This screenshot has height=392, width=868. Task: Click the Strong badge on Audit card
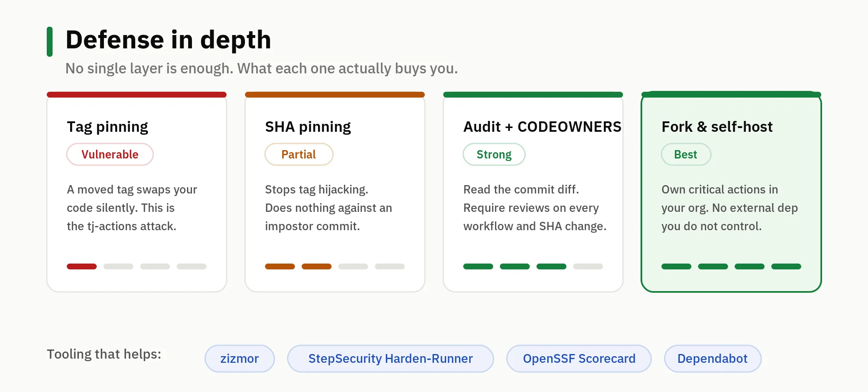click(494, 154)
